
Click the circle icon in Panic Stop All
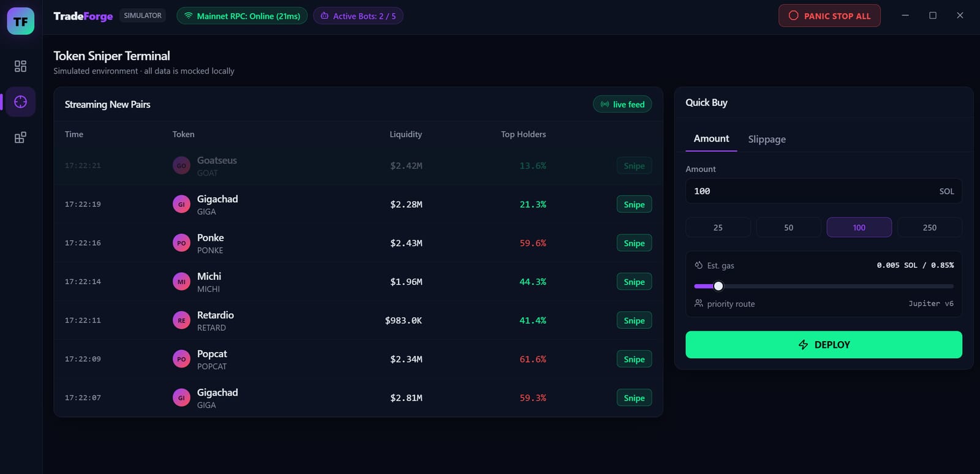click(794, 16)
